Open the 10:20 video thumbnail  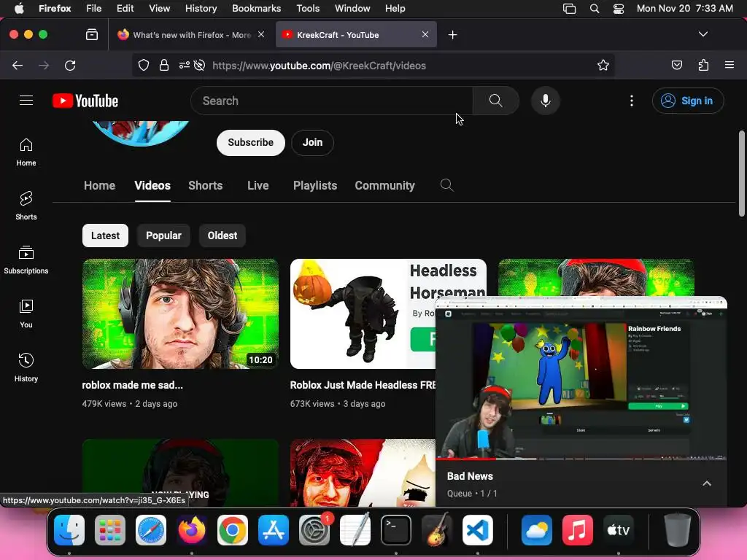pos(180,314)
